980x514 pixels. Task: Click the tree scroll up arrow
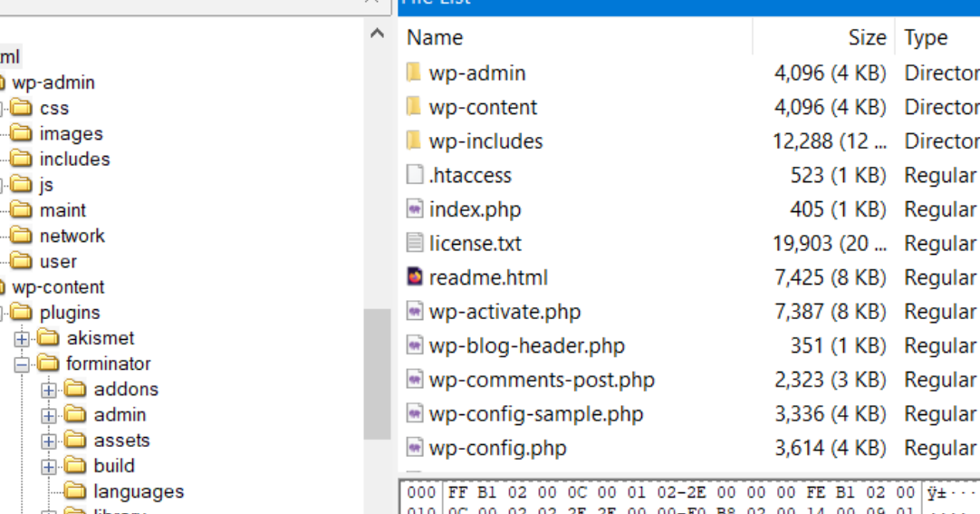coord(378,34)
